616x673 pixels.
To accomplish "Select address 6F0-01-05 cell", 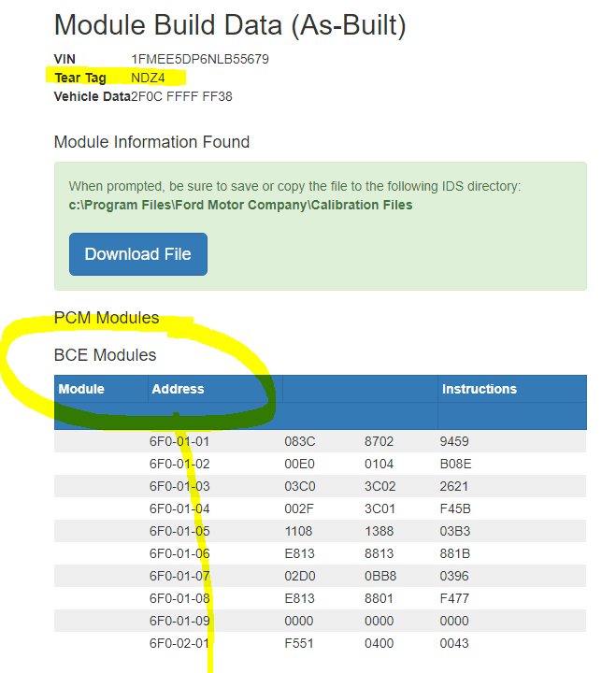I will point(179,531).
